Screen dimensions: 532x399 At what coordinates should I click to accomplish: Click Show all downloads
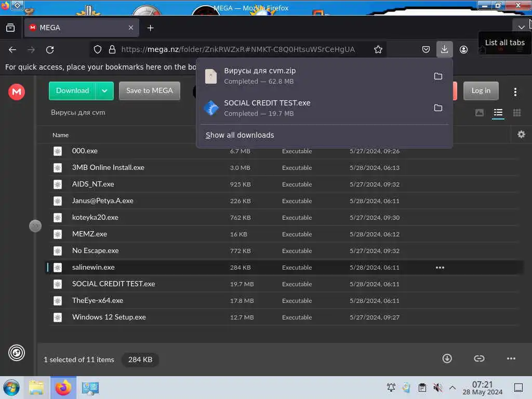coord(240,135)
